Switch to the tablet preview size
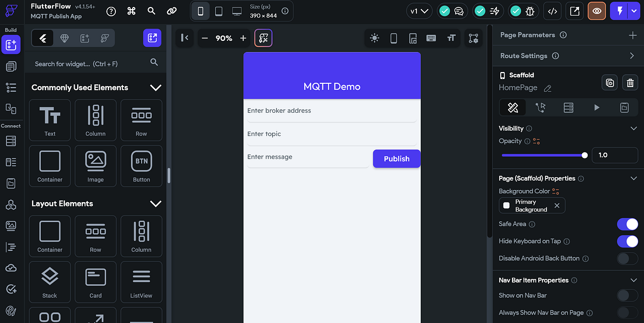Screen dimensions: 644x323 tap(218, 11)
